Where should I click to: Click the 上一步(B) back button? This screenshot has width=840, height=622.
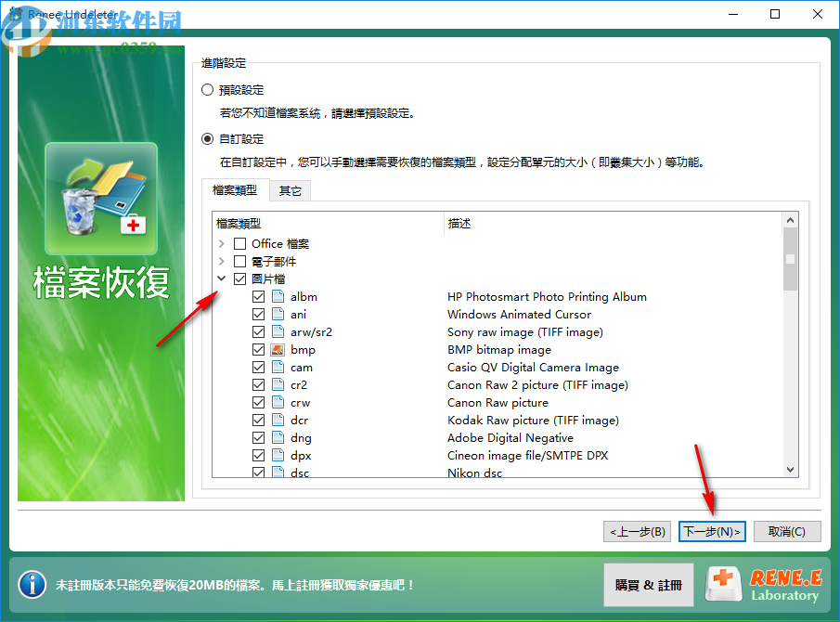637,531
